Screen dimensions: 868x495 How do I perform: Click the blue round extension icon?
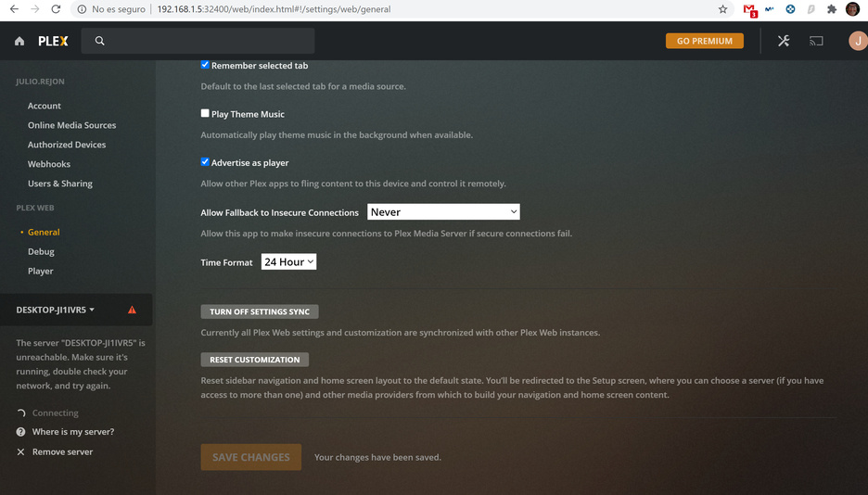point(790,9)
